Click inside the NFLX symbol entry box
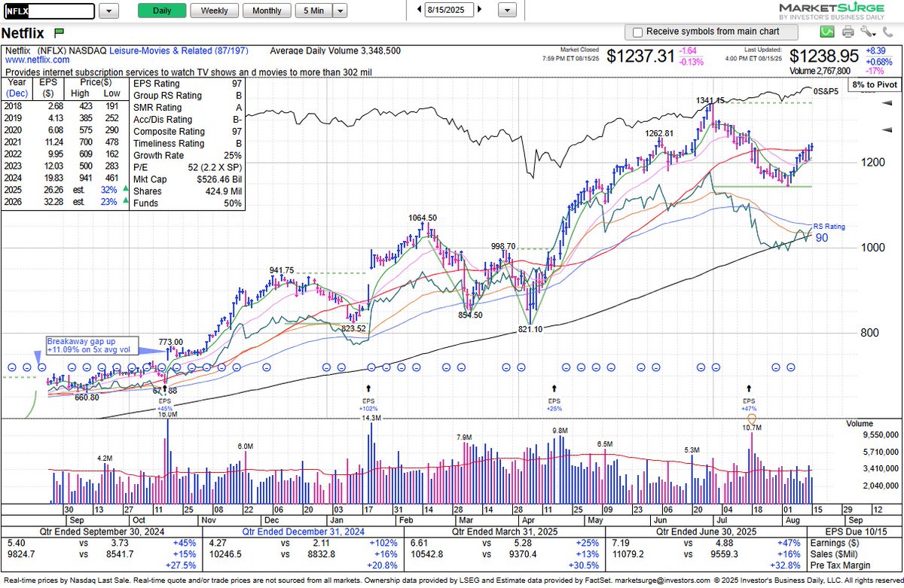 click(49, 11)
